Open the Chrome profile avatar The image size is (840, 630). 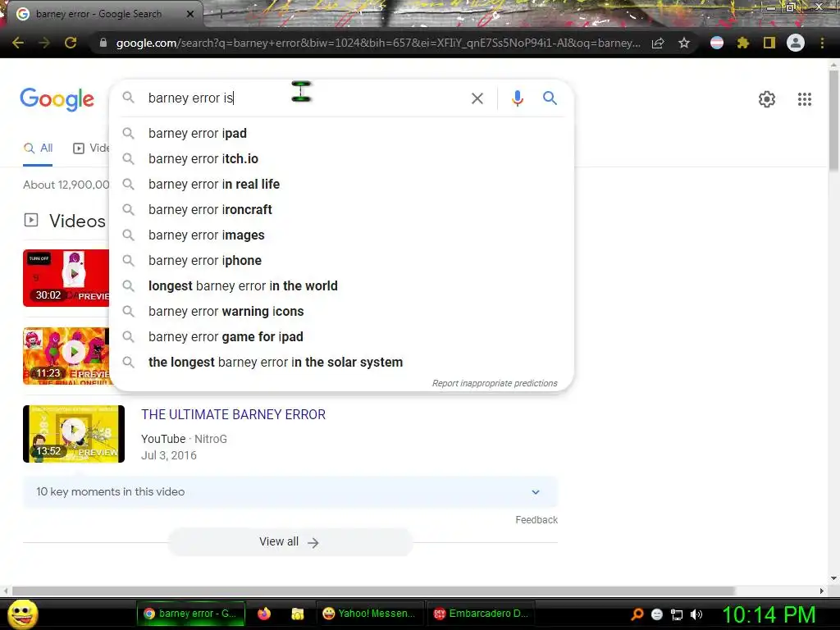pyautogui.click(x=796, y=43)
